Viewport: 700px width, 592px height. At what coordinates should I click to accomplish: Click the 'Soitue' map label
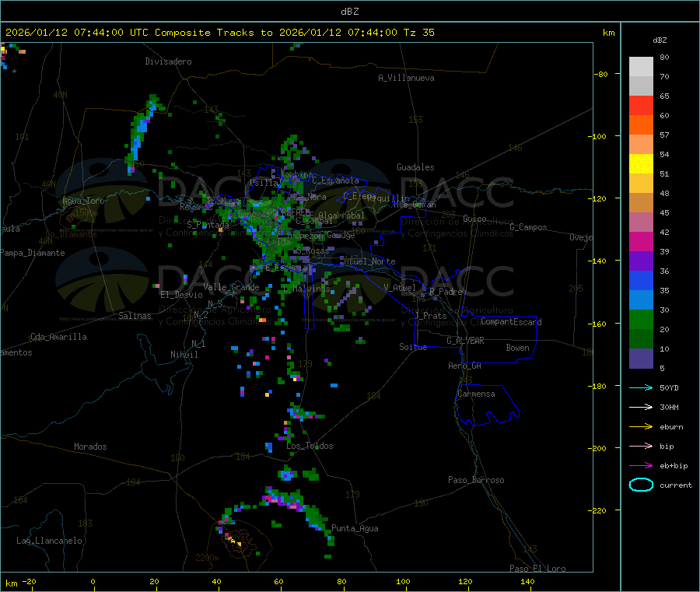[x=413, y=347]
